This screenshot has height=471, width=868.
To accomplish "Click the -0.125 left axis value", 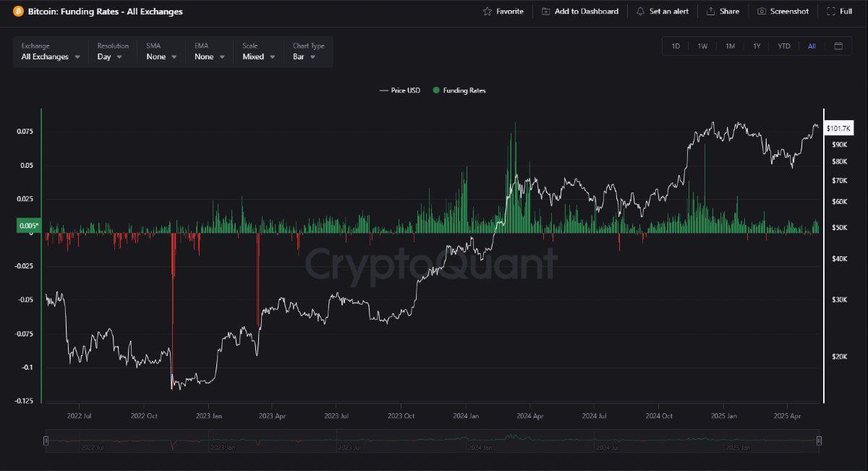I will pyautogui.click(x=24, y=401).
